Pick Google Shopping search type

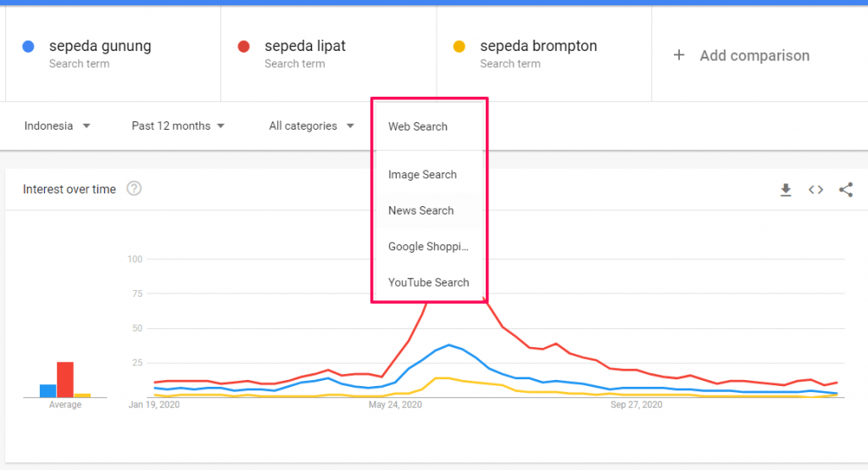(428, 247)
